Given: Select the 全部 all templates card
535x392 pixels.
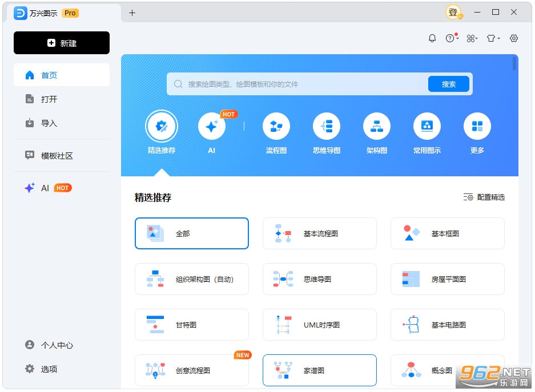Looking at the screenshot, I should point(192,233).
